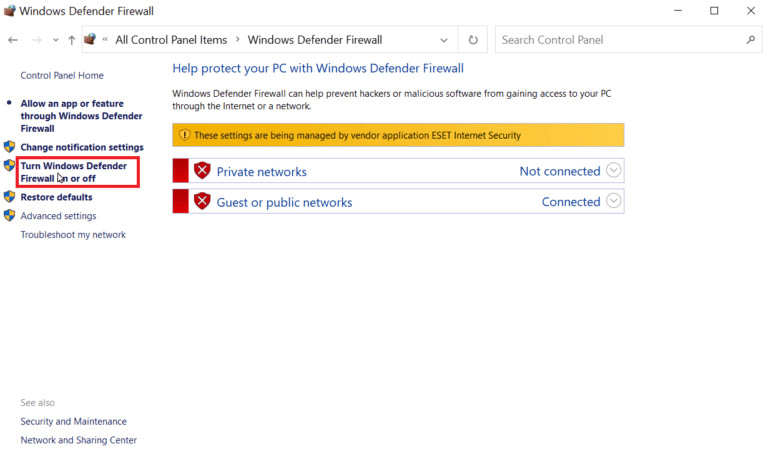Viewport: 768px width, 459px height.
Task: Open Restore defaults
Action: pyautogui.click(x=56, y=197)
